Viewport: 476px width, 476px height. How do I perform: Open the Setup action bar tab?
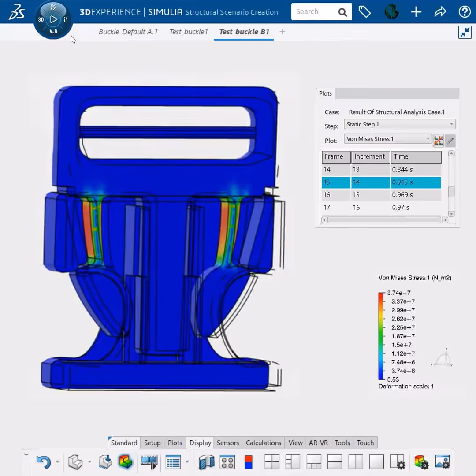tap(152, 443)
